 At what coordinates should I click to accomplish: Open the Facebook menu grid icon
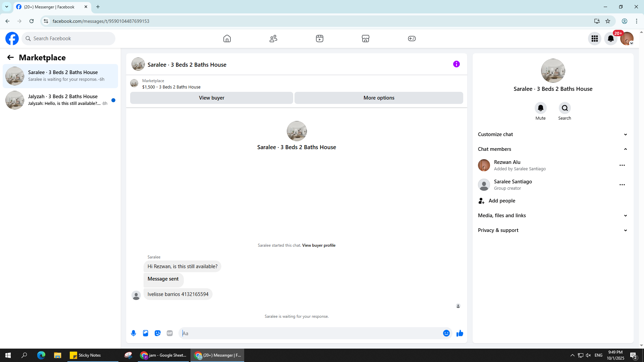click(595, 39)
